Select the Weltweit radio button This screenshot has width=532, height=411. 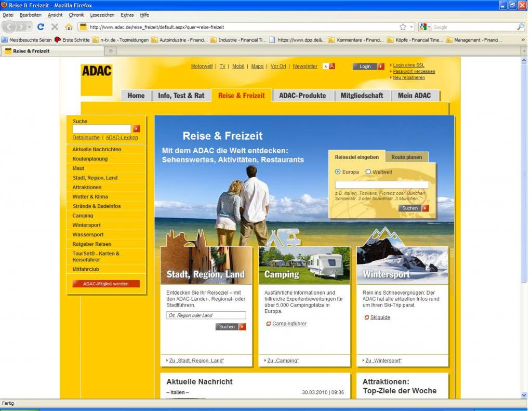[368, 172]
